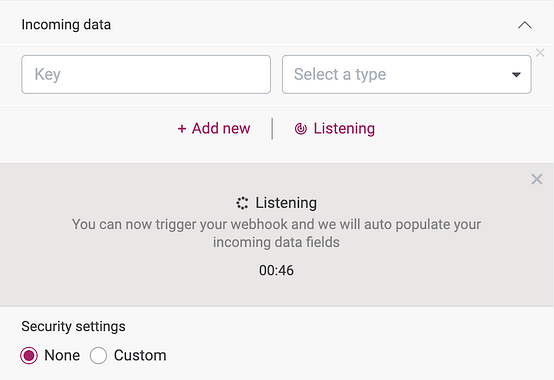Click the Add new link text
554x380 pixels.
coord(221,128)
